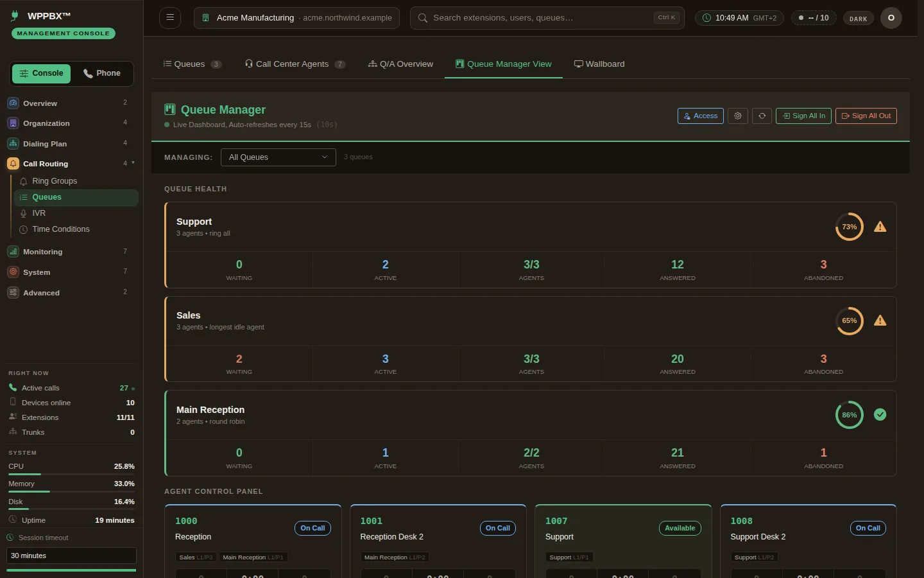The image size is (924, 578).
Task: Click the Support 73% progress ring
Action: pyautogui.click(x=850, y=227)
